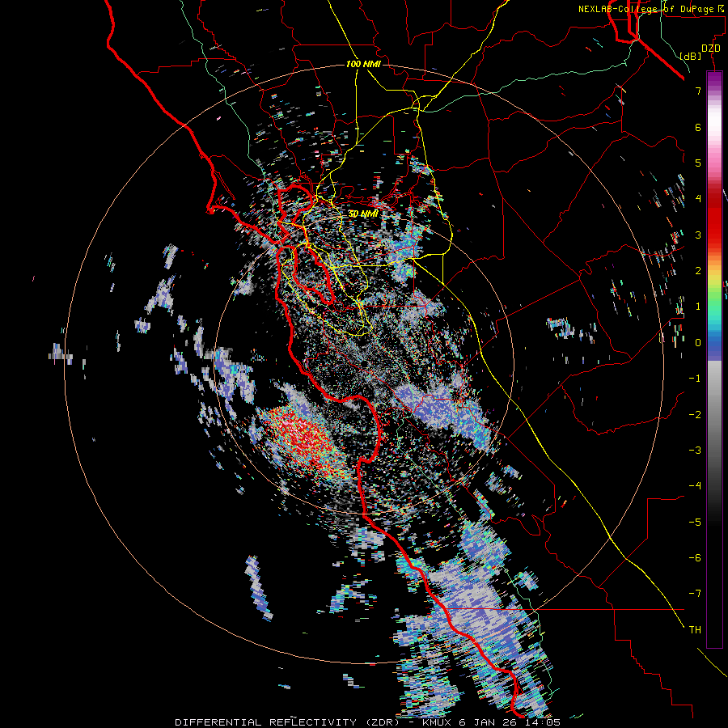Pick the light gray band on the color scale
The width and height of the screenshot is (728, 728).
714,379
